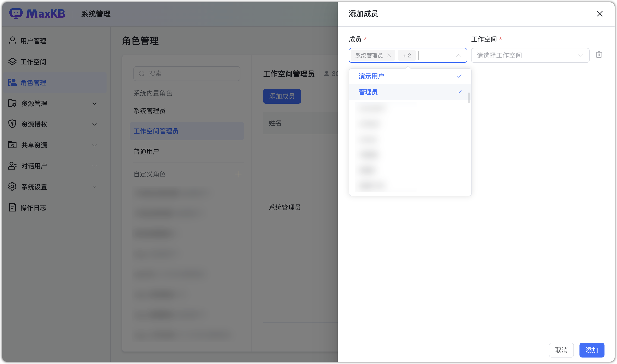Image resolution: width=617 pixels, height=364 pixels.
Task: Switch to the 普通用户 role
Action: click(x=146, y=151)
